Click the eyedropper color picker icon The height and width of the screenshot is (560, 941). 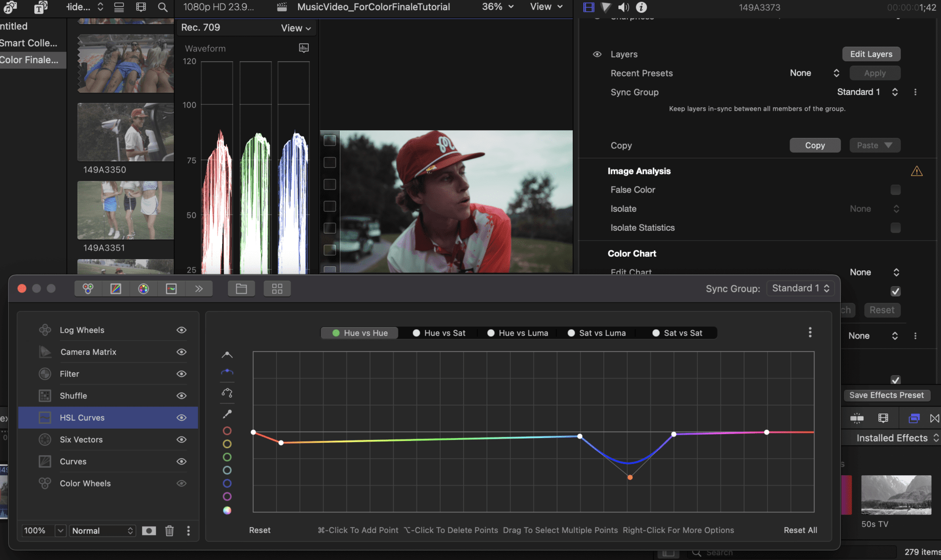coord(227,414)
